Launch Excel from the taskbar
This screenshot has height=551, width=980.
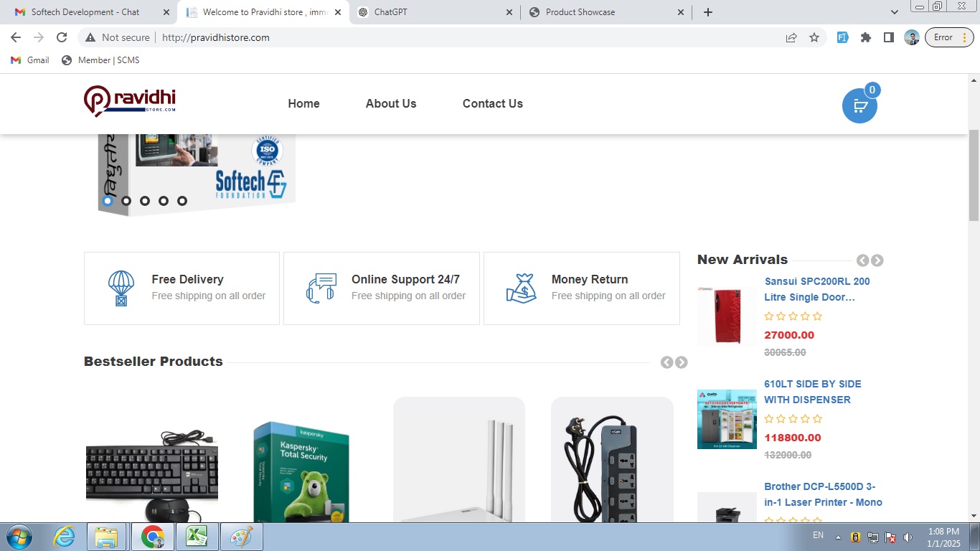[197, 536]
